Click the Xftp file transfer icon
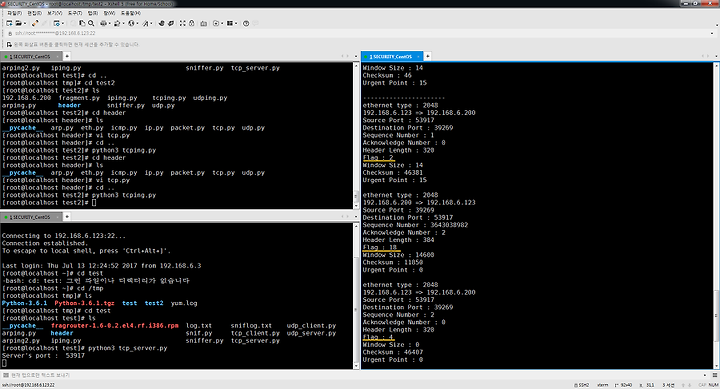 tap(162, 23)
